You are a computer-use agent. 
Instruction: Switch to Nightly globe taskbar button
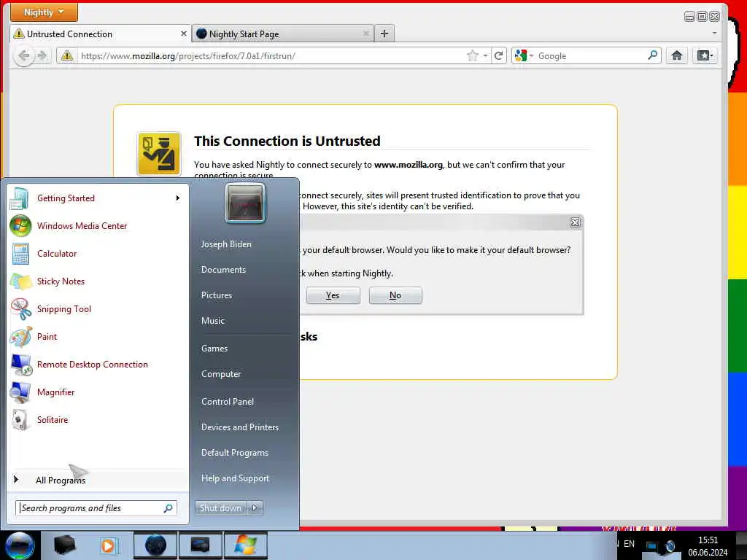155,545
